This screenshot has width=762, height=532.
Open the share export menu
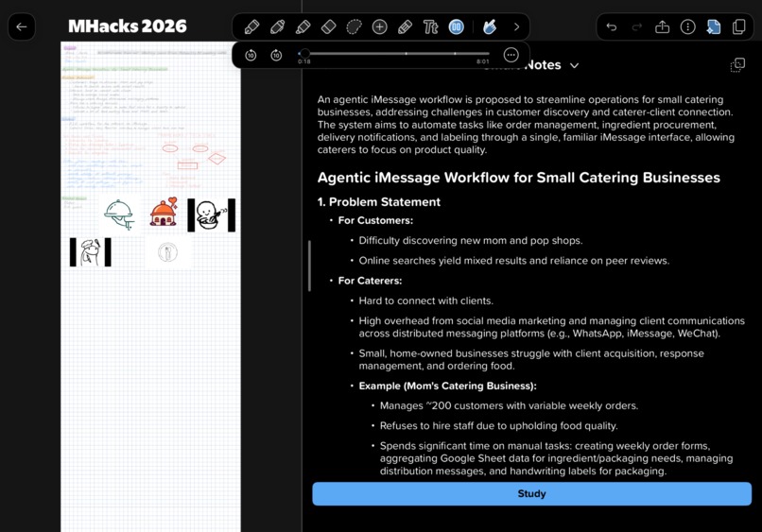coord(662,26)
